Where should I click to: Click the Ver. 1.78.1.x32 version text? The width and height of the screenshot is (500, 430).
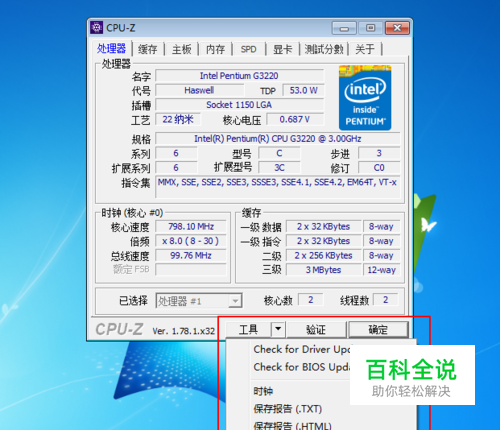(x=184, y=331)
